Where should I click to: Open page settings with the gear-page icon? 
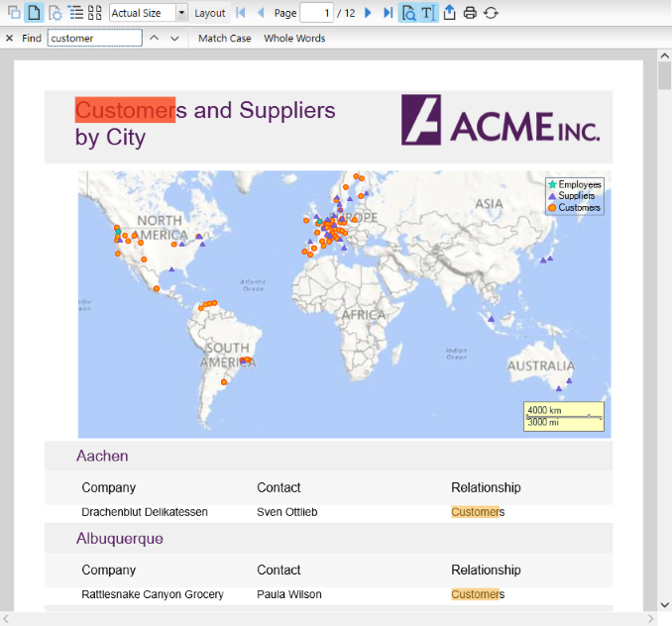[x=55, y=13]
